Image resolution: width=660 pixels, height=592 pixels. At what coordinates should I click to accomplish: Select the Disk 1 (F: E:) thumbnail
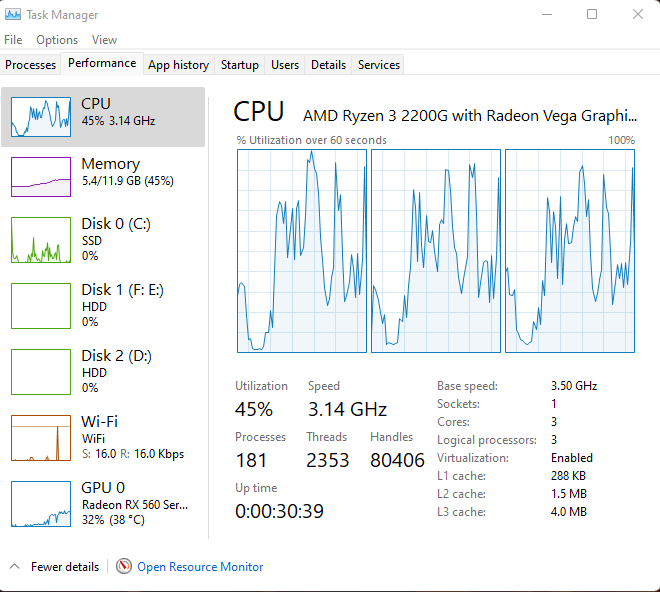(x=41, y=306)
